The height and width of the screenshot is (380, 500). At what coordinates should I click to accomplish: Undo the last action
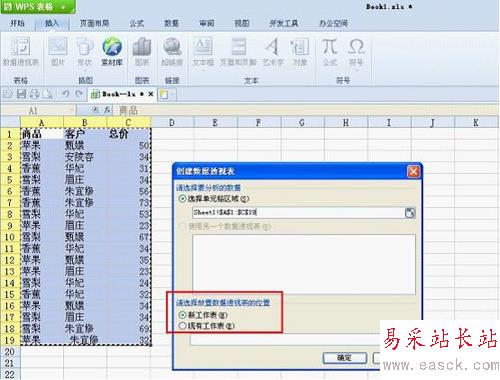[66, 94]
